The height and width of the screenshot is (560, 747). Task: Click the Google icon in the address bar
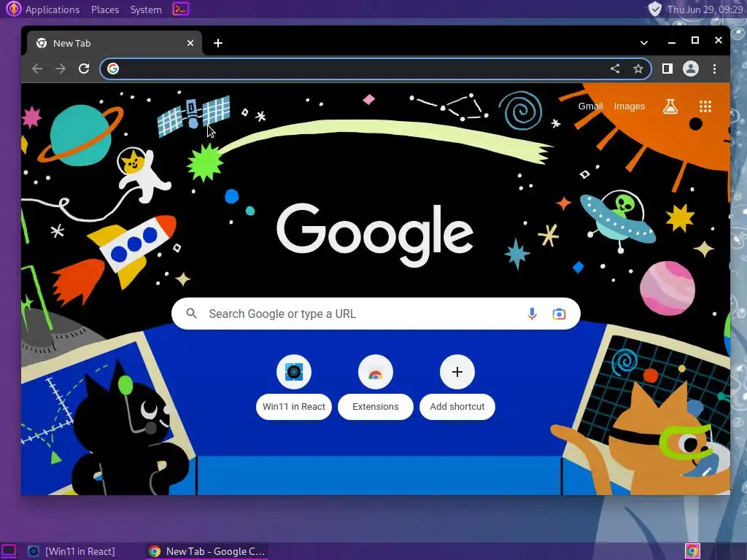coord(113,69)
